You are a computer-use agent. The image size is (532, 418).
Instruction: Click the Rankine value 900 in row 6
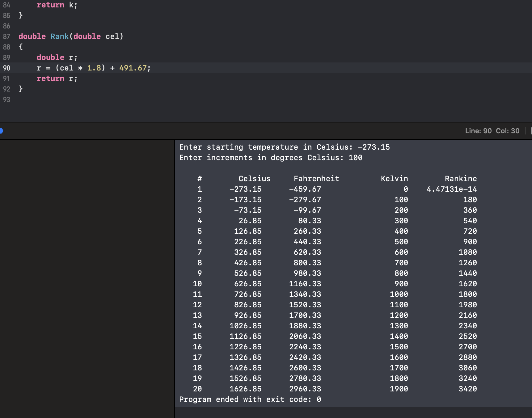[x=470, y=242]
